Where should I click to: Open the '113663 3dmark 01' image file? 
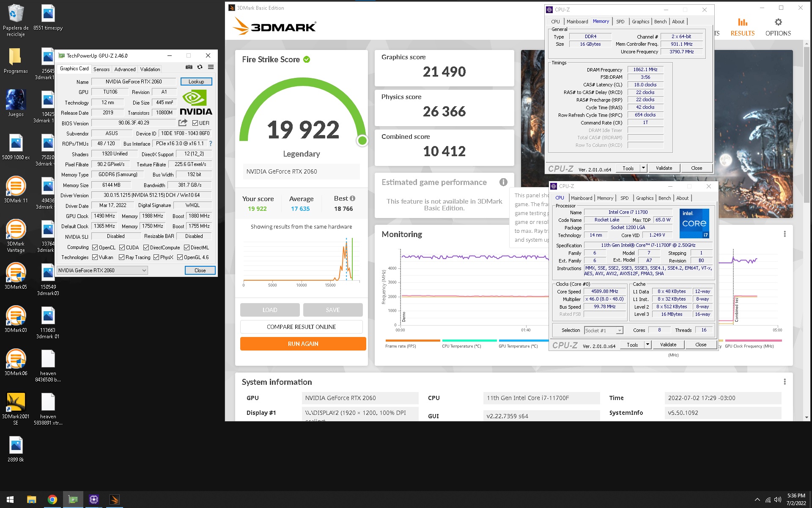click(48, 323)
